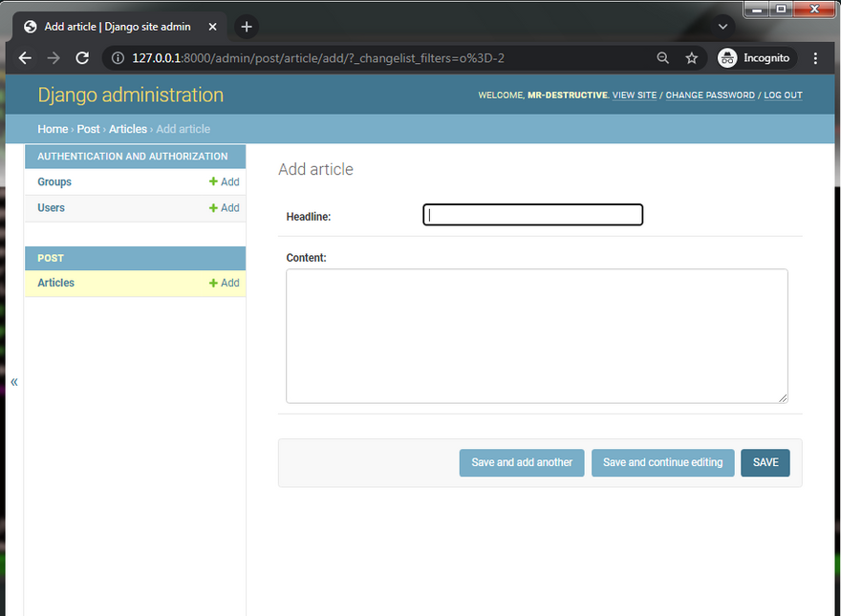Collapse the sidebar with the « toggle

tap(14, 382)
